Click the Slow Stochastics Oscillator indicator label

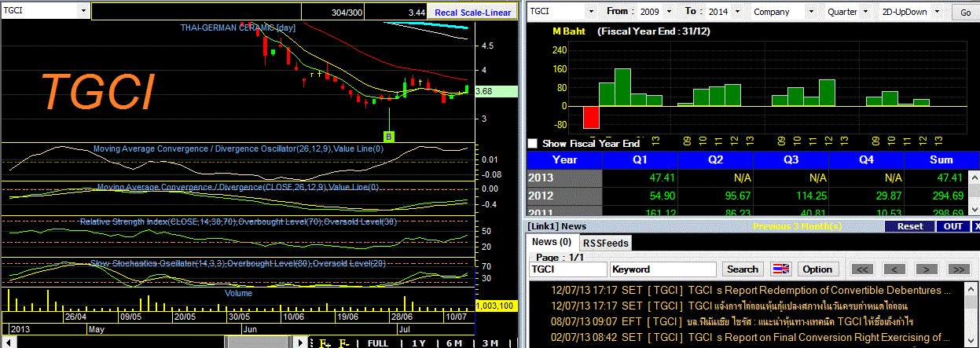[238, 263]
